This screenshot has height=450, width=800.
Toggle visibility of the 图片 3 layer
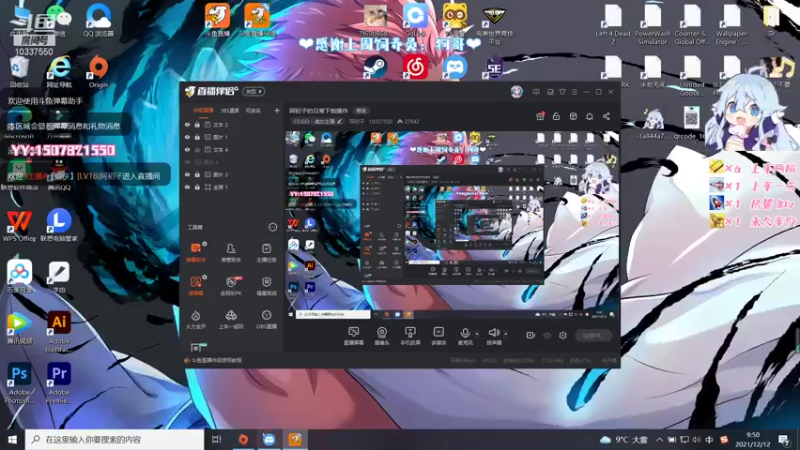click(187, 174)
